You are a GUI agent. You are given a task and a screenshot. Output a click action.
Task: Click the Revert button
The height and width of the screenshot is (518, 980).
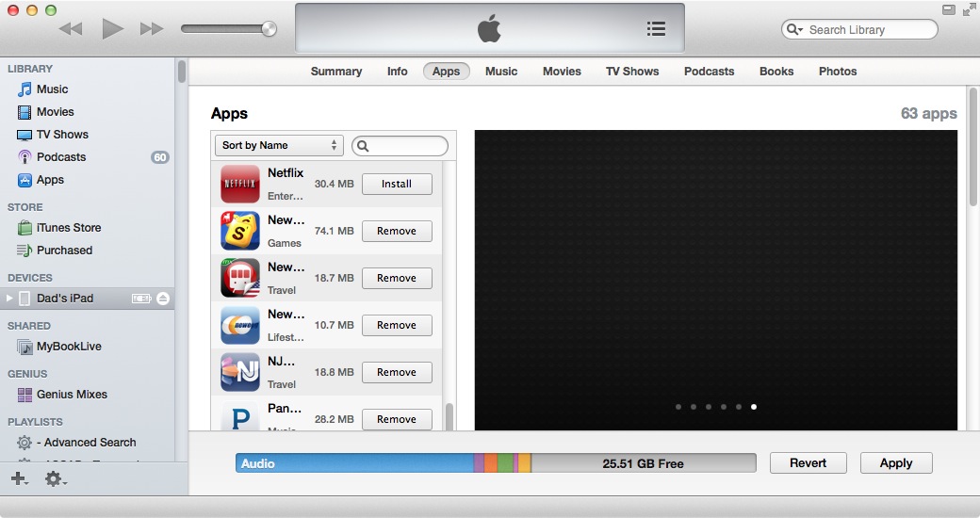(808, 463)
